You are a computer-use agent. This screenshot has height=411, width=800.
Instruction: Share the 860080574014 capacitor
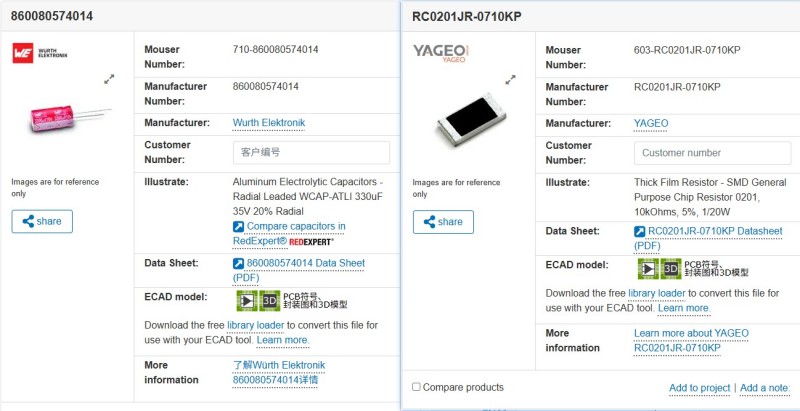42,221
